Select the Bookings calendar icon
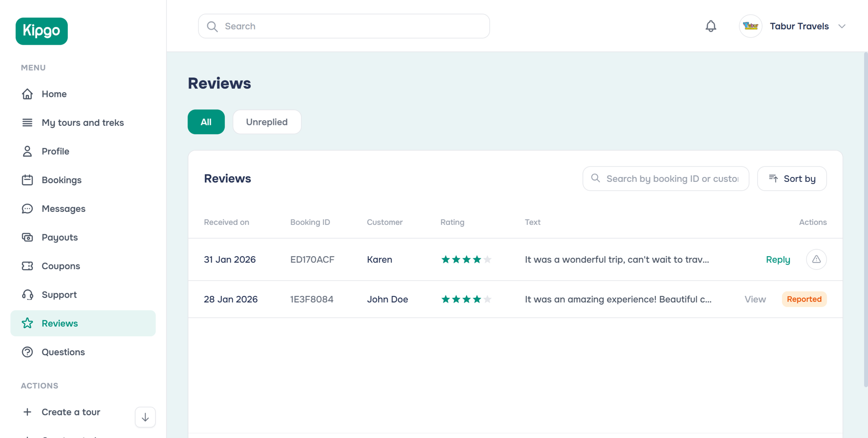This screenshot has height=438, width=868. [x=27, y=180]
